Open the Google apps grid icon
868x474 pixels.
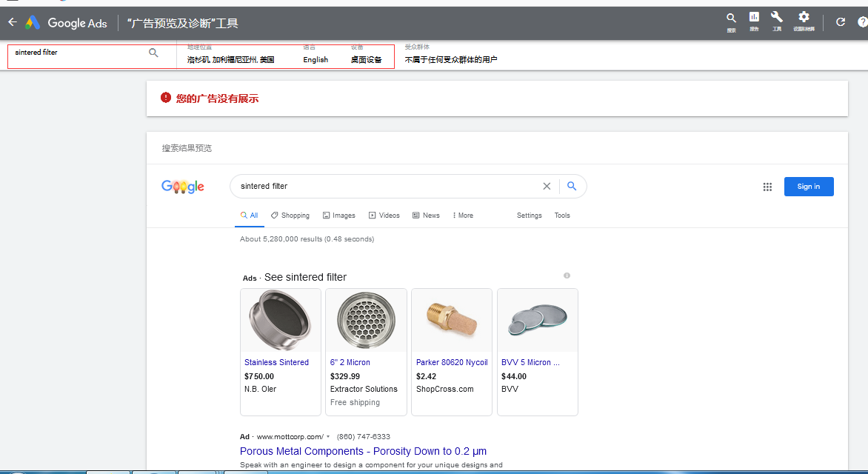(x=767, y=187)
